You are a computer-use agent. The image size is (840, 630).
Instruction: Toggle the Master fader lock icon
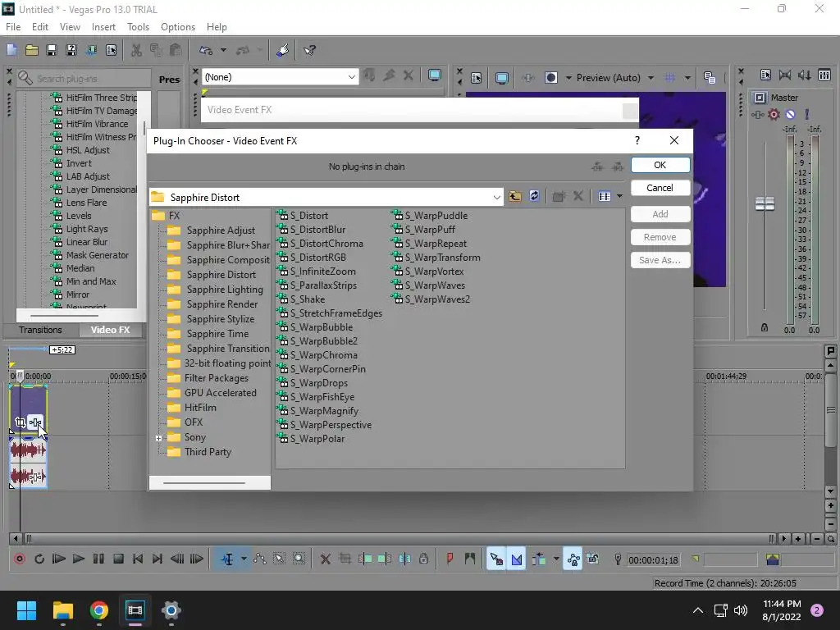765,327
